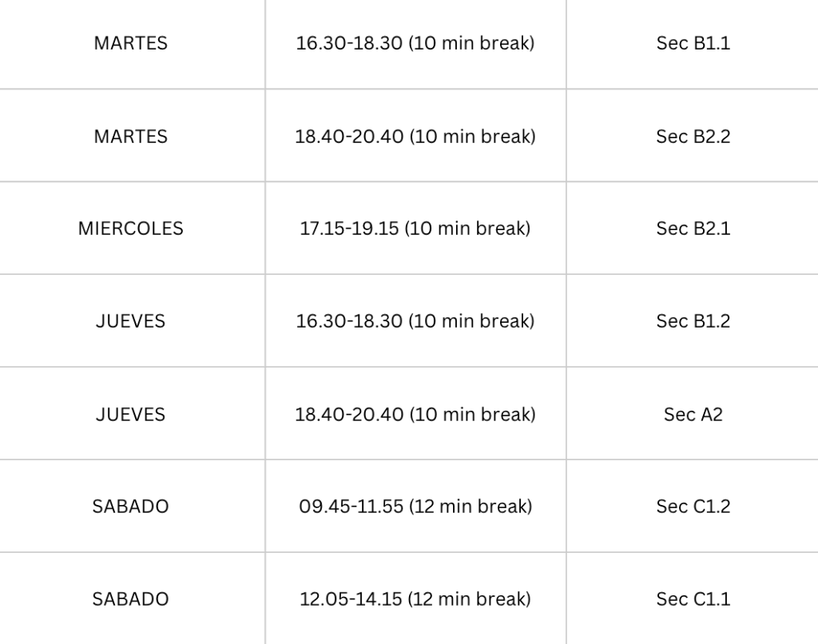Select the 16.30-18.30 time in the Sec B1.2 row

click(x=415, y=320)
